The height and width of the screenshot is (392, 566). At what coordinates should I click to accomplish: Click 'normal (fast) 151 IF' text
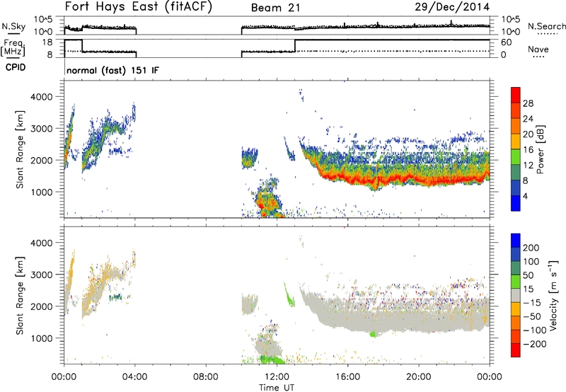click(112, 70)
